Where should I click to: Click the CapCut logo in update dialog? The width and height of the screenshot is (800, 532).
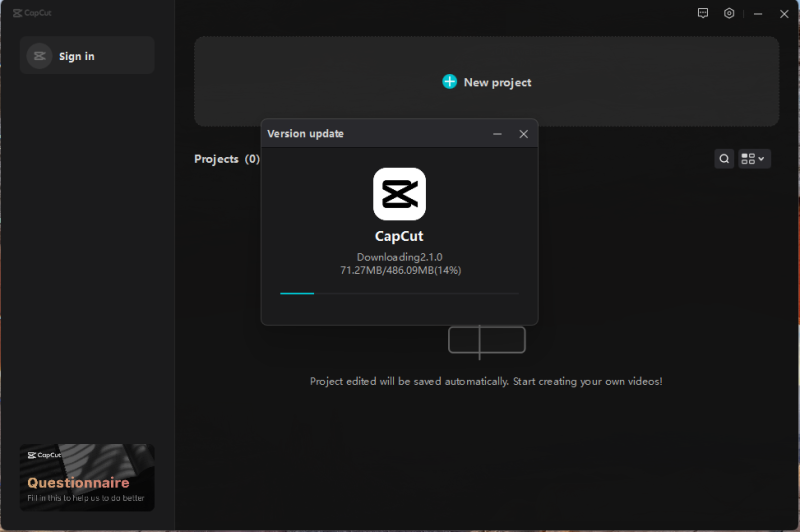tap(399, 194)
